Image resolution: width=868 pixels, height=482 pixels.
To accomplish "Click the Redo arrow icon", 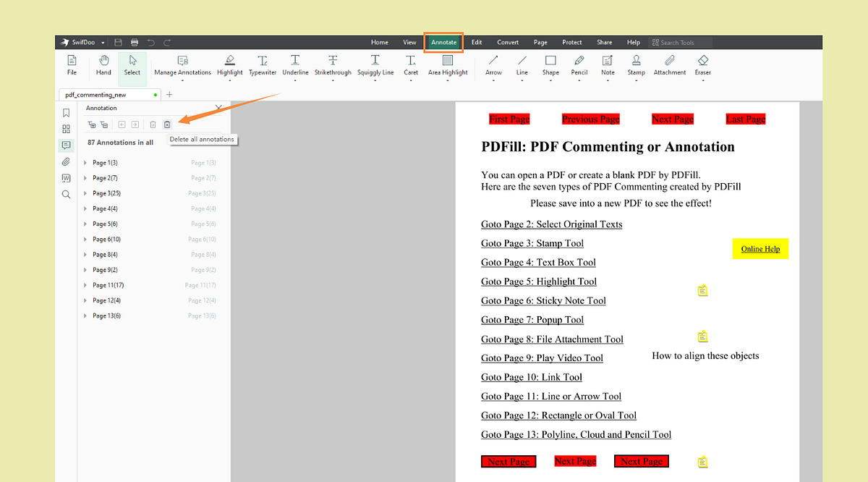I will click(x=167, y=43).
